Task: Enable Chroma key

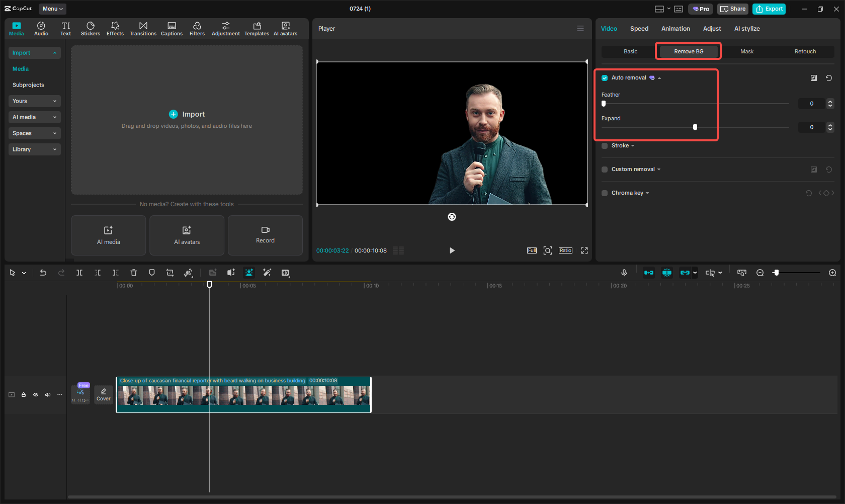Action: pos(604,193)
